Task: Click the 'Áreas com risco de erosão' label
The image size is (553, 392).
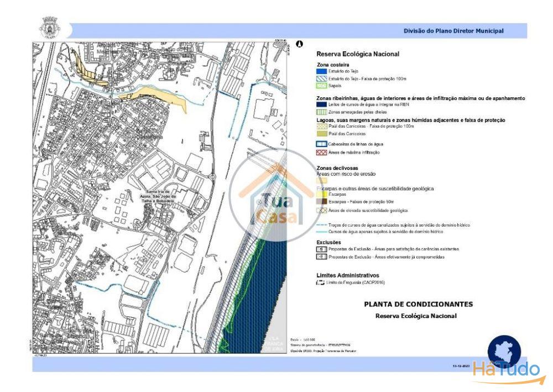Action: coord(346,174)
